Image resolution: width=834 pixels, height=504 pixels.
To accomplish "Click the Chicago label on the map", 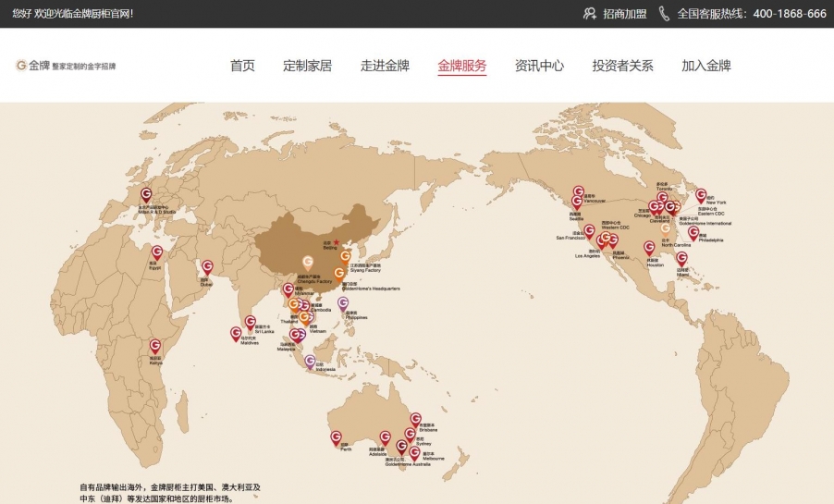I will tap(642, 215).
